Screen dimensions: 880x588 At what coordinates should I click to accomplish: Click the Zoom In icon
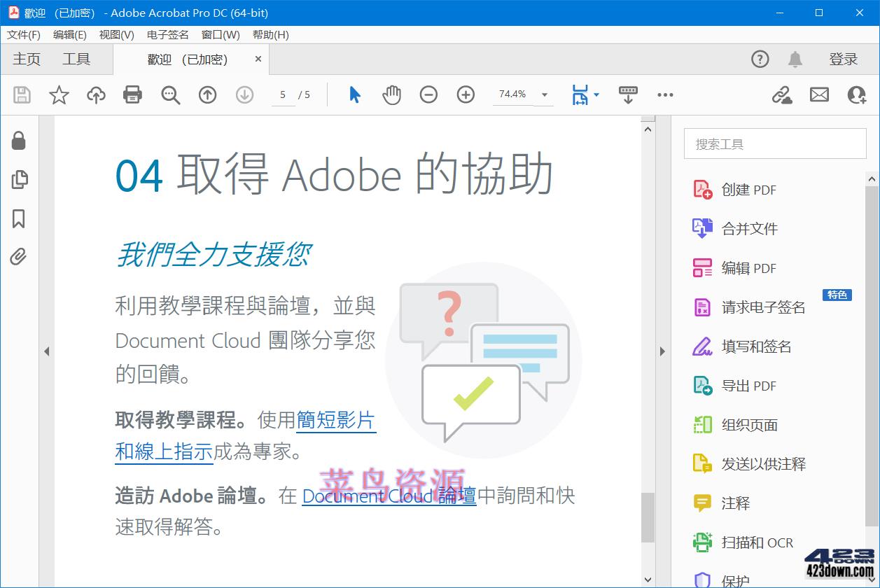click(x=466, y=94)
